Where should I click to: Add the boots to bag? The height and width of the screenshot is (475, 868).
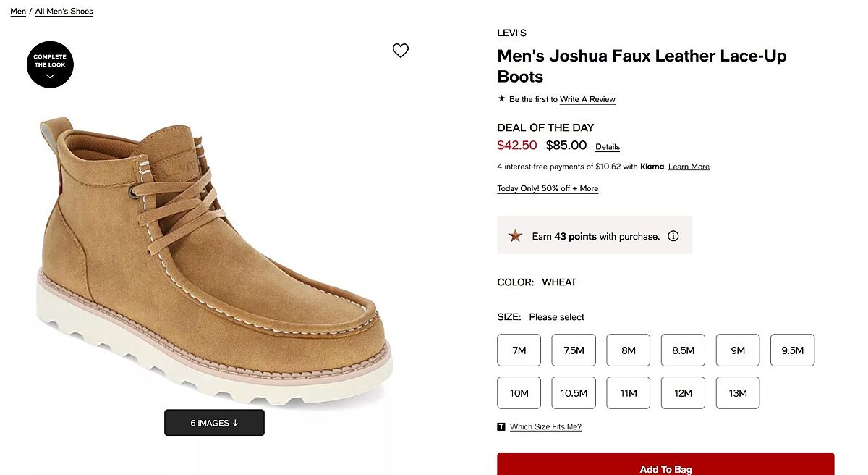click(665, 467)
